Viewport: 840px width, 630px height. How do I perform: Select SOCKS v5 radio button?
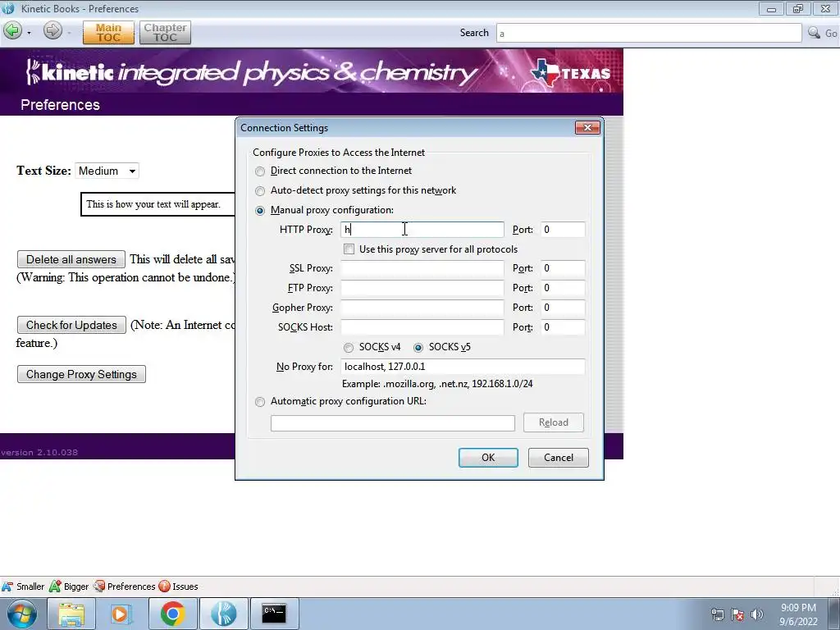point(418,348)
